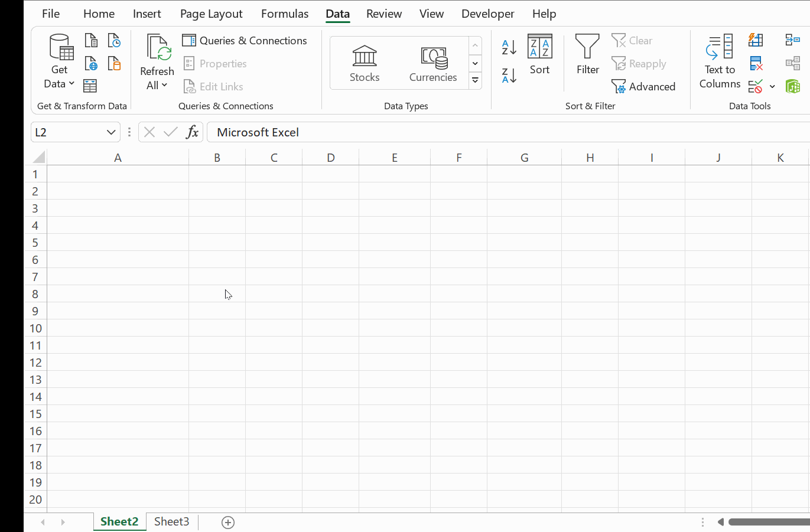Import data From Web
This screenshot has height=532, width=810.
pos(90,63)
